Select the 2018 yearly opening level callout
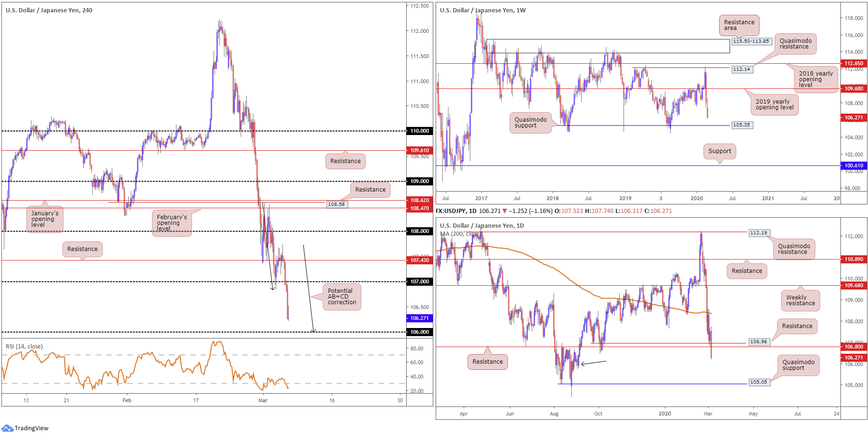This screenshot has height=435, width=868. (815, 79)
